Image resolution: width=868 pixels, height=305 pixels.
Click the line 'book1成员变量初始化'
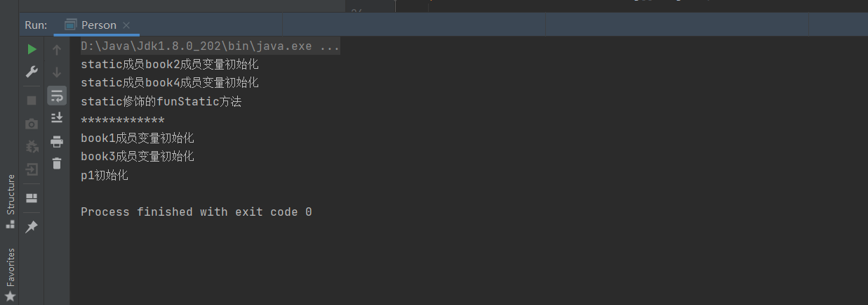[x=138, y=138]
